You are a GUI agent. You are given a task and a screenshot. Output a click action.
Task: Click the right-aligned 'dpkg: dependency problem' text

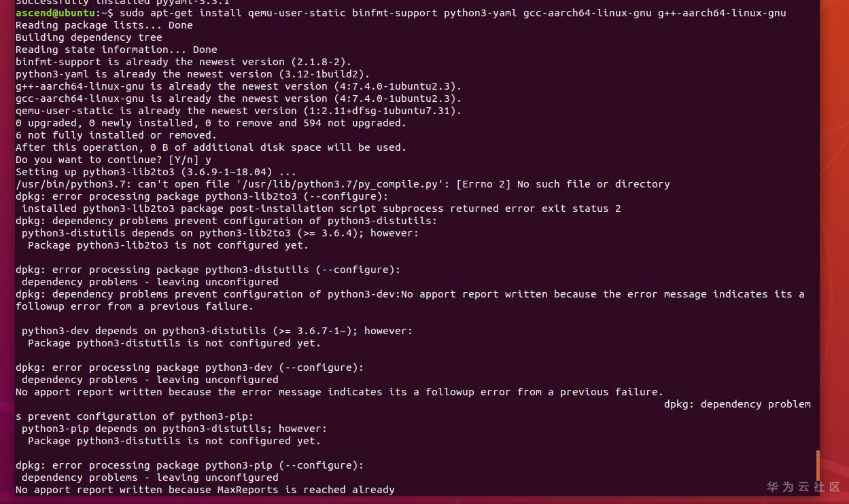737,404
